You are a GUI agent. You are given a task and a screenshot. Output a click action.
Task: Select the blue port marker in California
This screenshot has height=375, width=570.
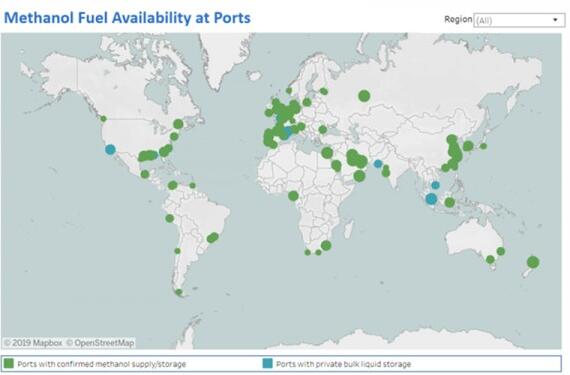(x=111, y=149)
